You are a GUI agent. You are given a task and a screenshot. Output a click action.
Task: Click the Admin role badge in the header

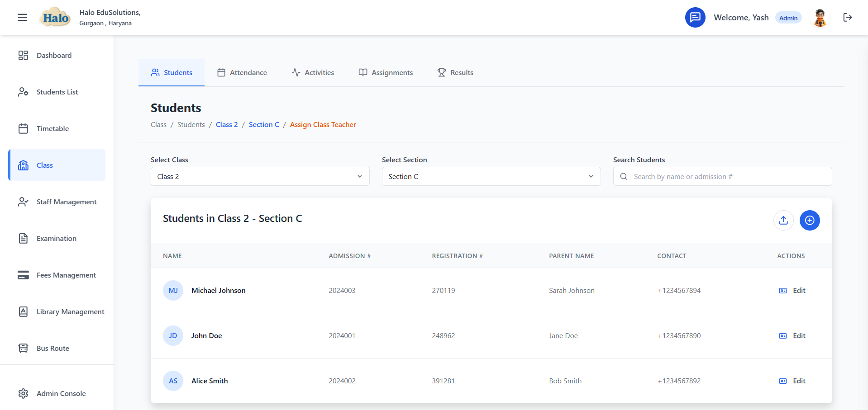(788, 17)
